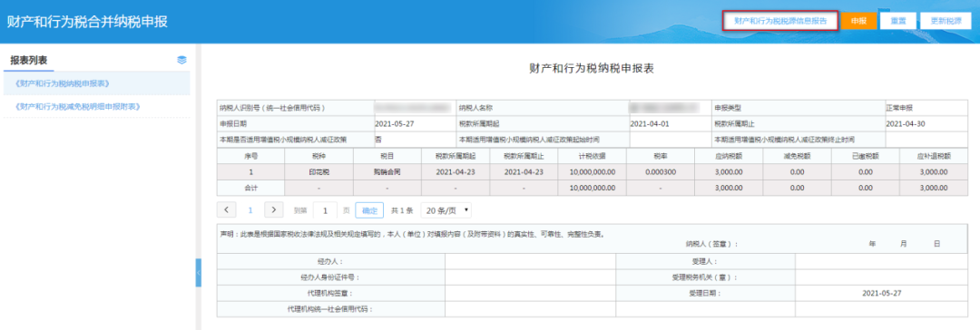Image resolution: width=980 pixels, height=330 pixels.
Task: Click the 印花税 cell in row 1
Action: point(318,171)
